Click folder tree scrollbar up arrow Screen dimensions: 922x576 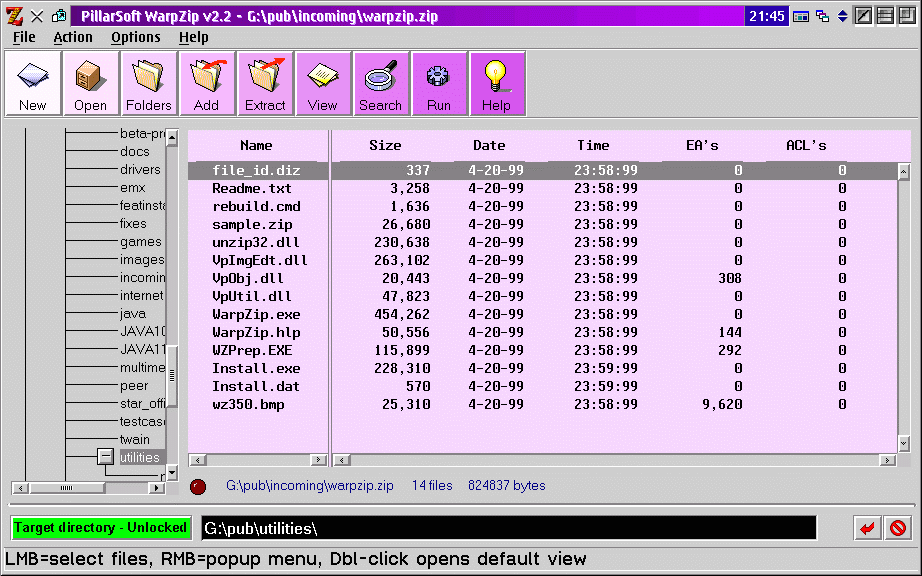click(172, 138)
